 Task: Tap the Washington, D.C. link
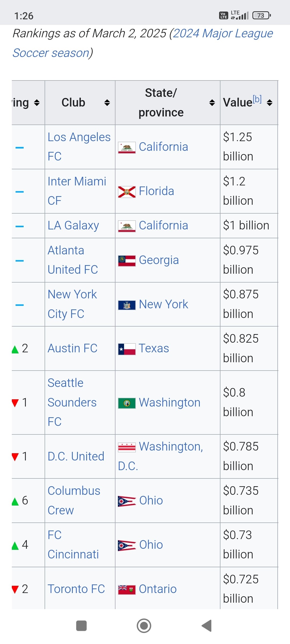click(171, 447)
